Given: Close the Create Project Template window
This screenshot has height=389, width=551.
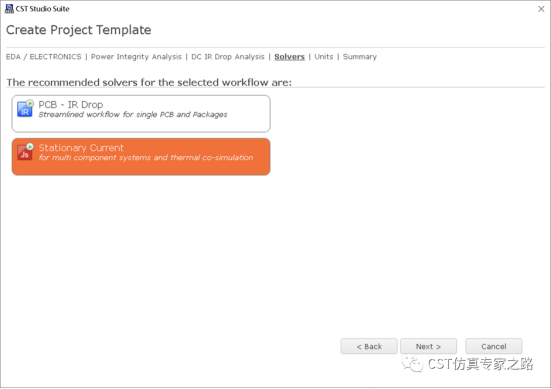Looking at the screenshot, I should point(541,9).
